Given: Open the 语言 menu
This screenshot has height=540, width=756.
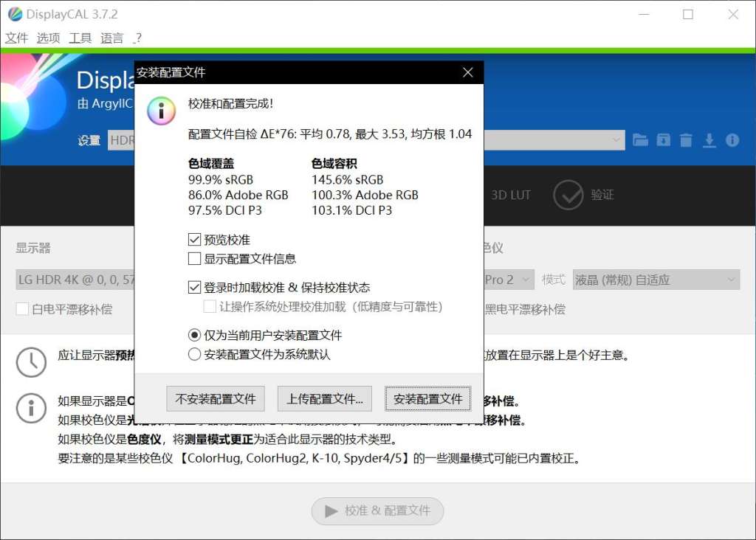Looking at the screenshot, I should 112,38.
